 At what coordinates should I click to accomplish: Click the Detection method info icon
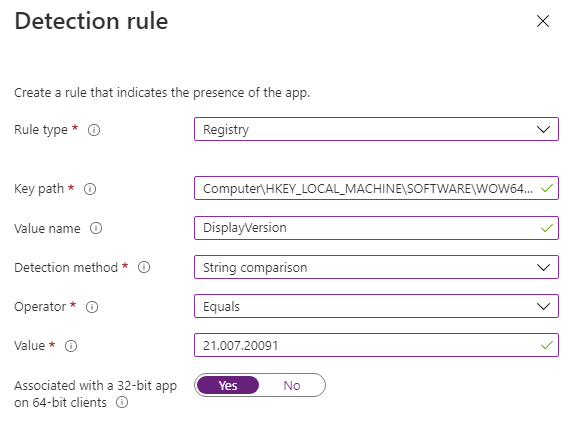point(144,267)
